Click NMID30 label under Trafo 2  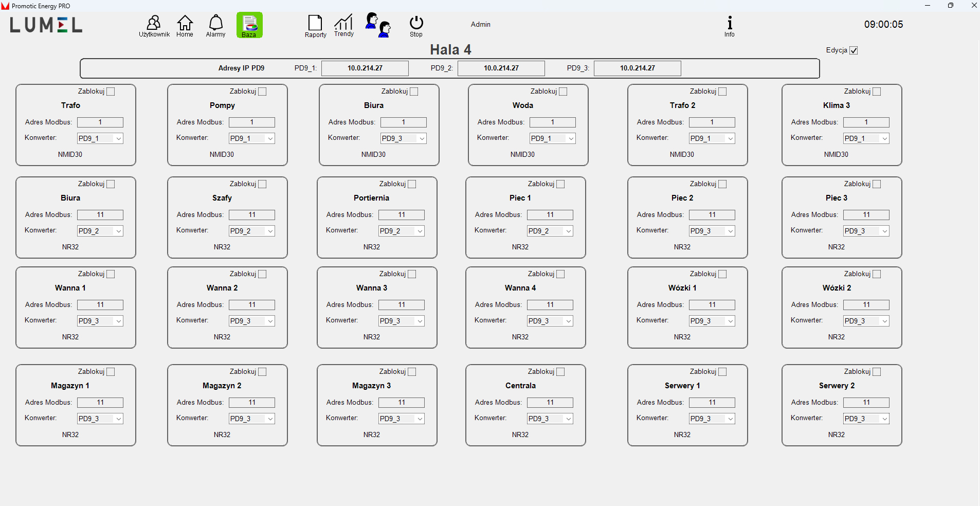click(682, 154)
